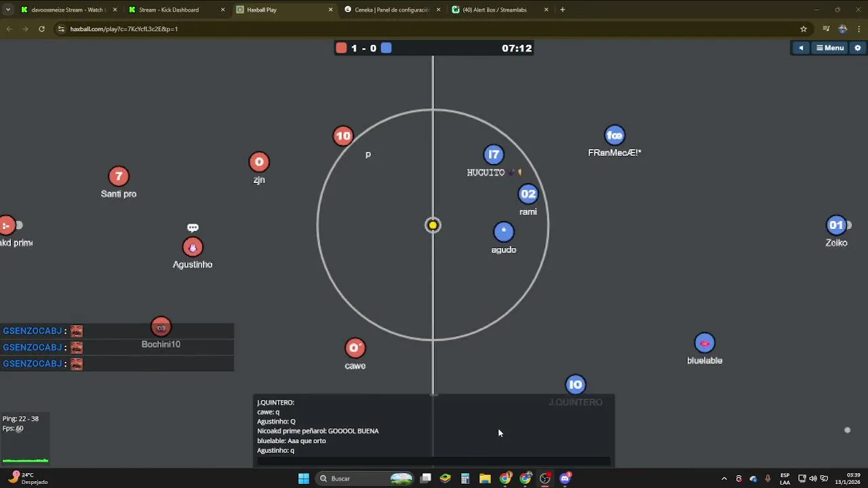Switch to Ceneka Panel de configuración tab
Screen dimensions: 868x488
(x=392, y=9)
